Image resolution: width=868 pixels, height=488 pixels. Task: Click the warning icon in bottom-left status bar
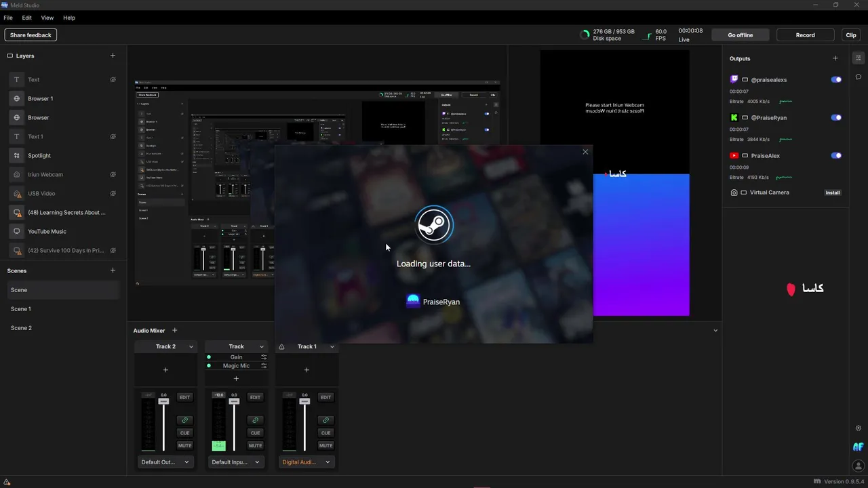pyautogui.click(x=7, y=482)
